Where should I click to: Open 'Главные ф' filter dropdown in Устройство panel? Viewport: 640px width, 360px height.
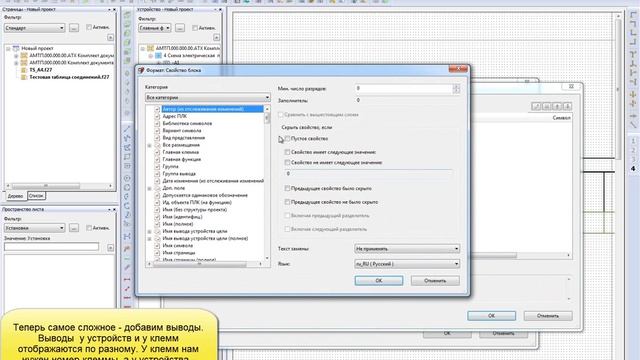(155, 28)
